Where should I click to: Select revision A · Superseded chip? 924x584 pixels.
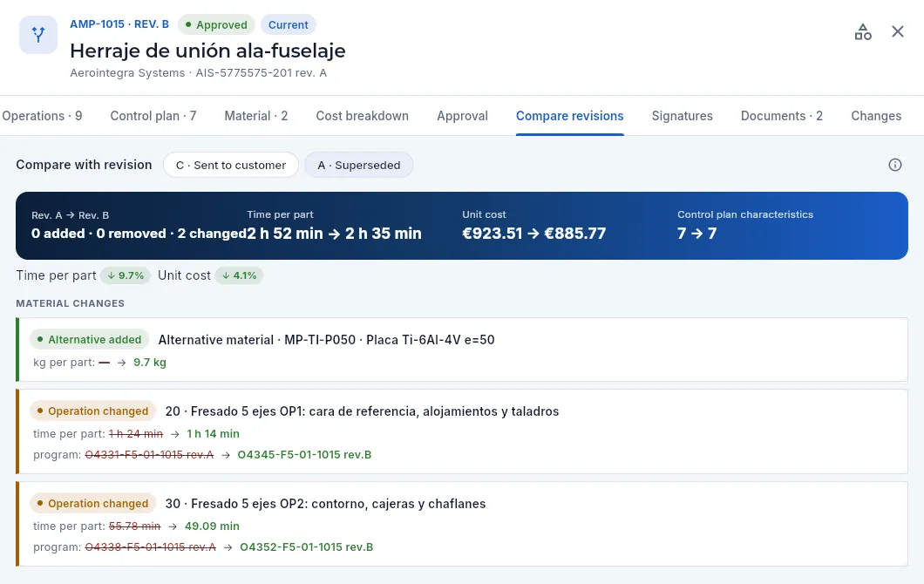click(359, 165)
